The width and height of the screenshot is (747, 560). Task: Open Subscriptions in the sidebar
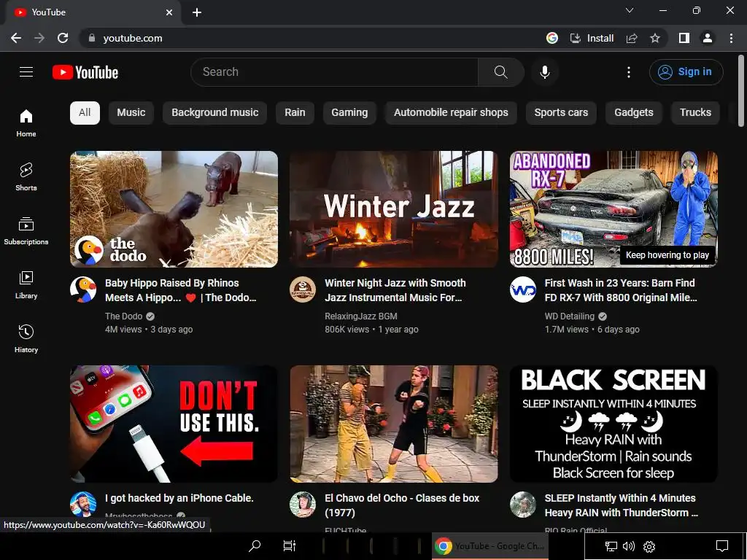tap(26, 231)
